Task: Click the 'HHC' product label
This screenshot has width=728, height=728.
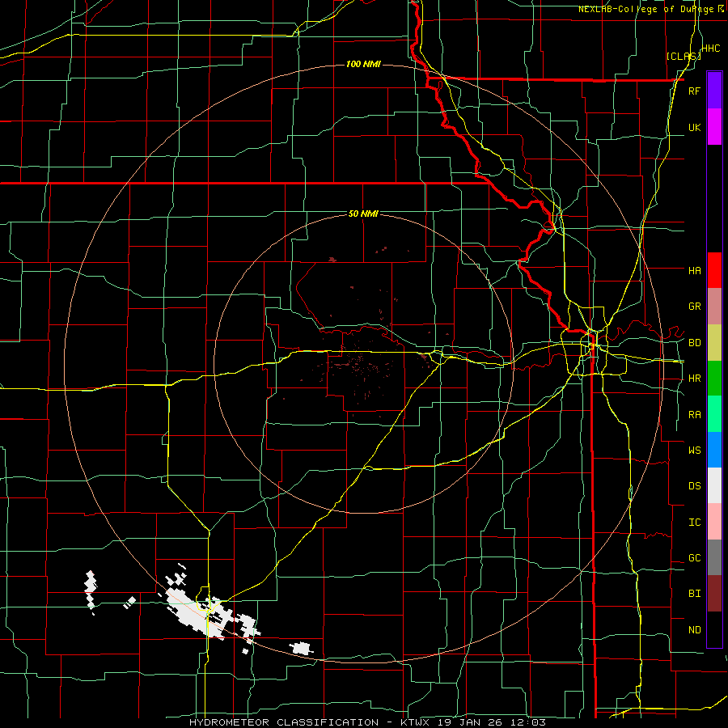Action: [x=711, y=49]
